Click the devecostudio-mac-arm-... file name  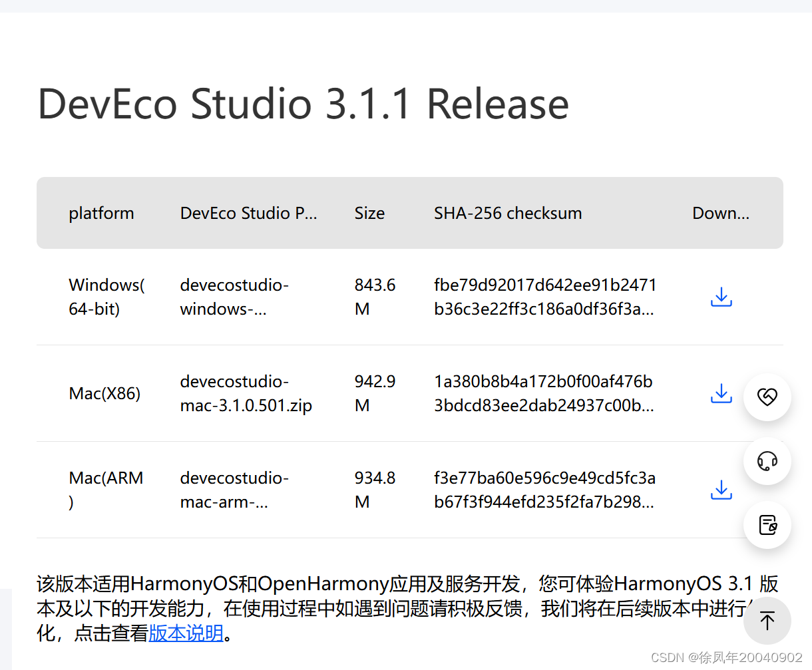[234, 490]
